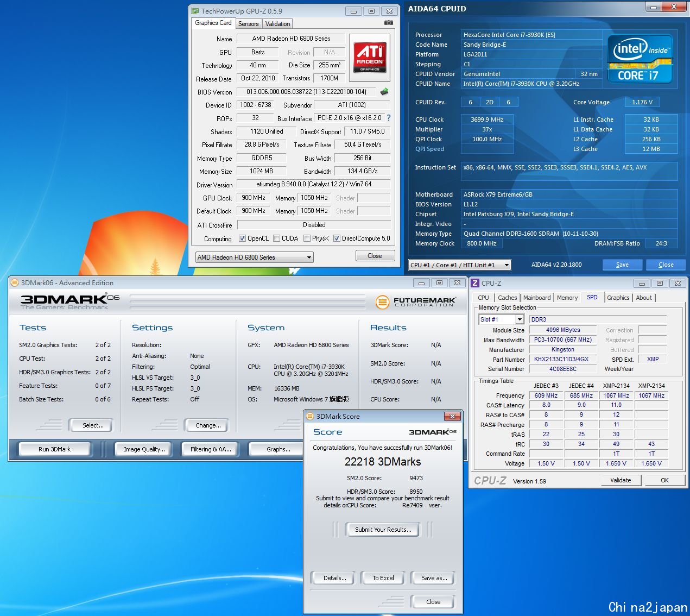The height and width of the screenshot is (616, 690).
Task: Click the Driver Version field in GPU-Z
Action: pyautogui.click(x=314, y=184)
